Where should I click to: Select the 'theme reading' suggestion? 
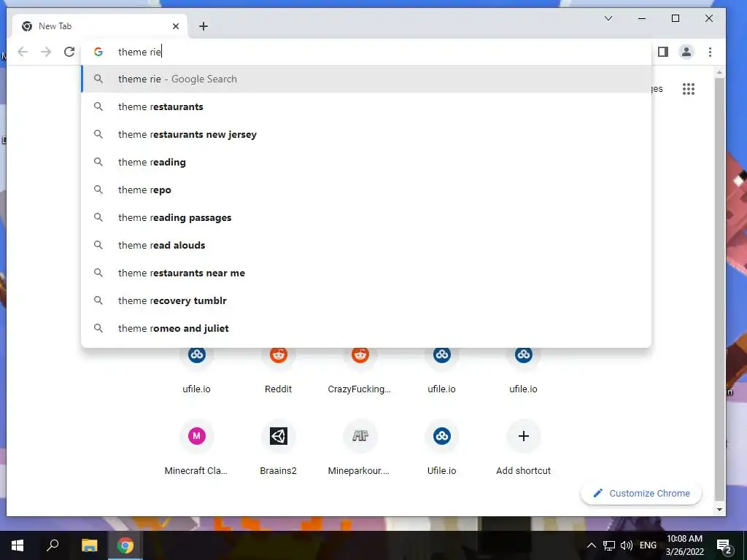(x=366, y=162)
